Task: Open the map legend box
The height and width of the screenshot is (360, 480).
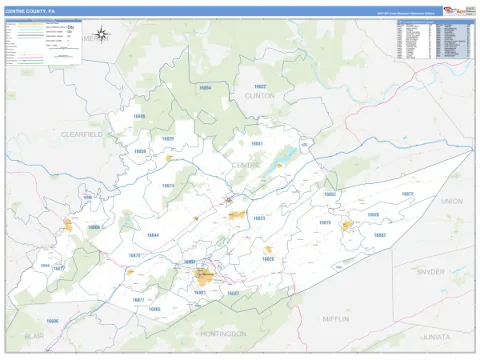Action: [43, 42]
